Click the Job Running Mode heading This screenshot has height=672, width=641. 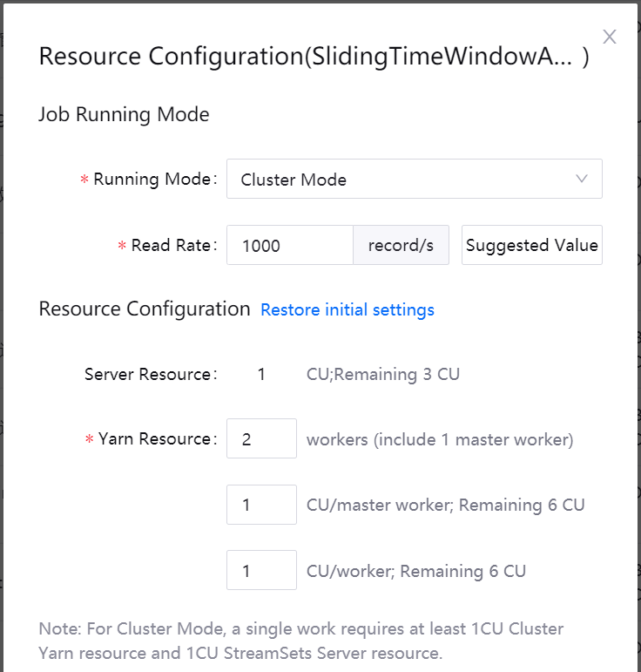coord(124,115)
